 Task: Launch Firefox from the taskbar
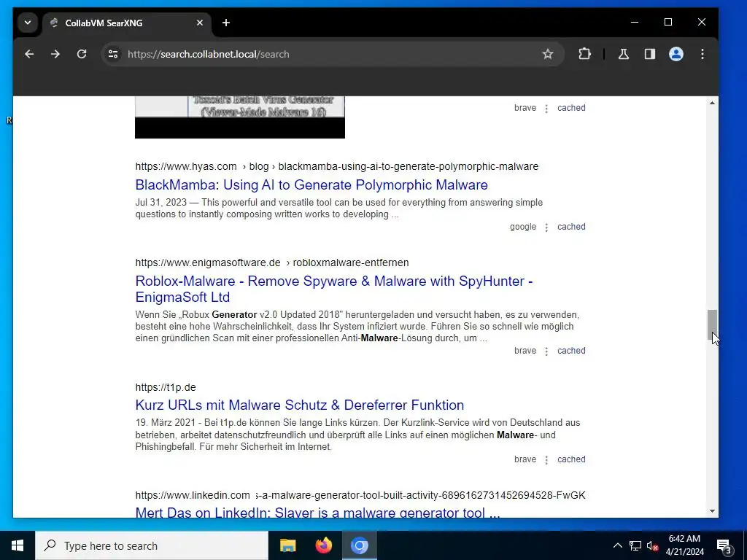324,545
